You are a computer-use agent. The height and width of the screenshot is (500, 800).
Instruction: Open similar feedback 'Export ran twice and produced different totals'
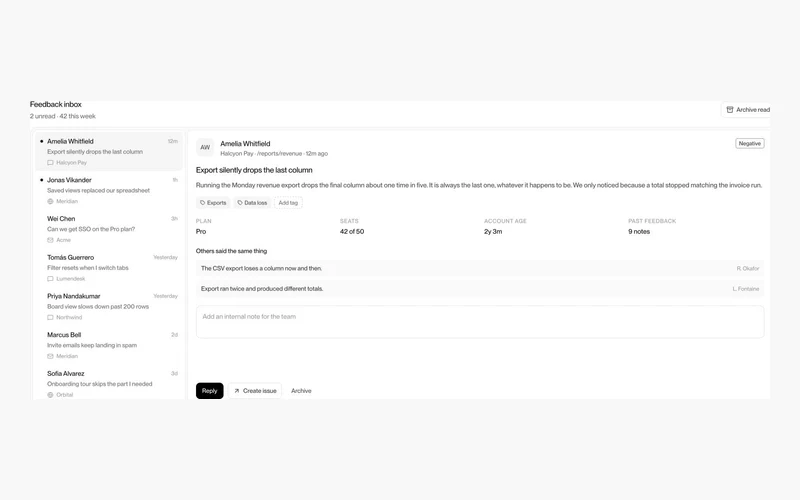480,289
